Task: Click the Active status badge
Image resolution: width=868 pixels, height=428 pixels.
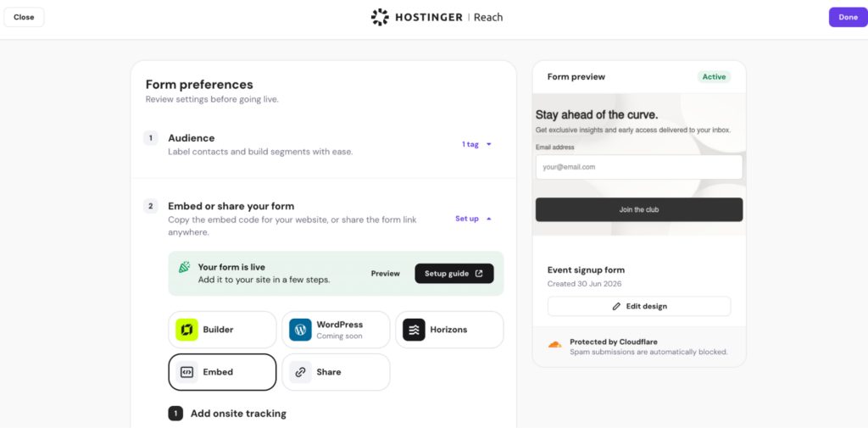Action: [x=714, y=77]
